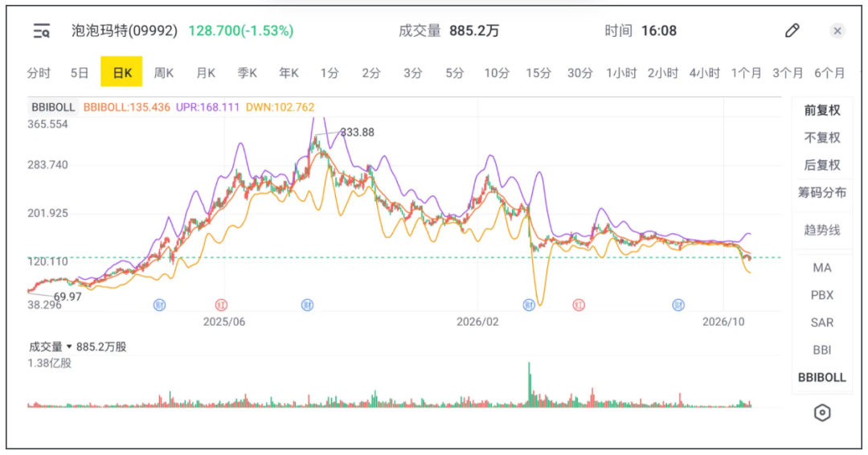
Task: Switch to 季K chart
Action: click(x=248, y=72)
